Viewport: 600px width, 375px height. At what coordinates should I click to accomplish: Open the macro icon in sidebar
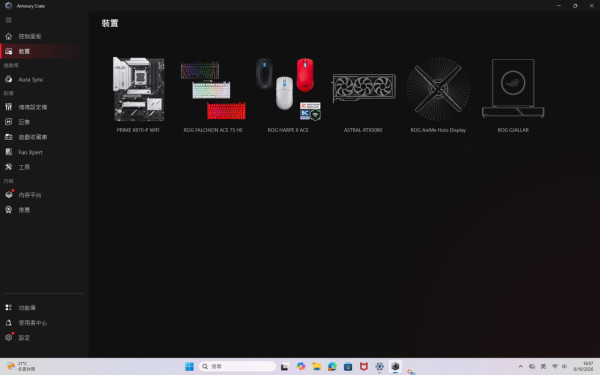[8, 122]
